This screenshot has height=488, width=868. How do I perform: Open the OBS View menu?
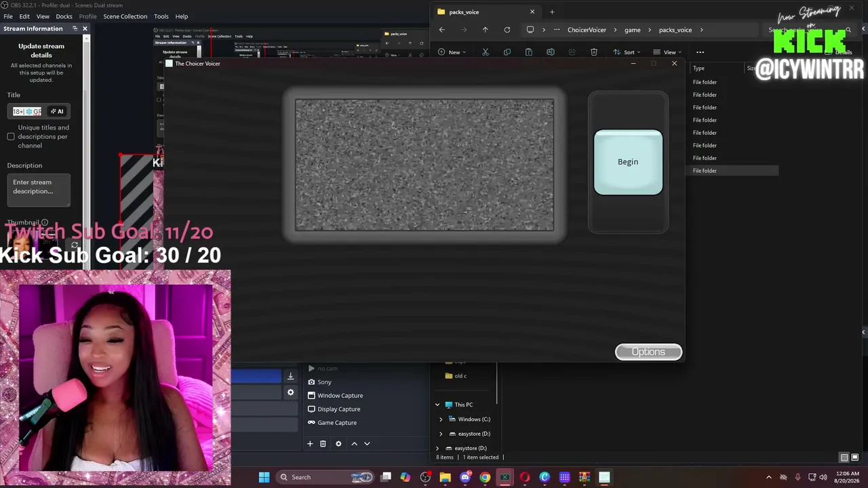(43, 16)
